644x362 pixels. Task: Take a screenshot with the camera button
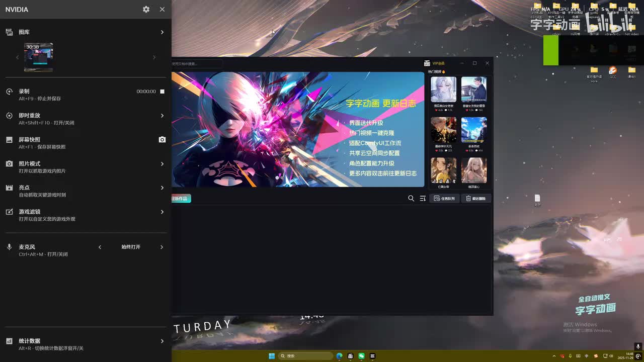pyautogui.click(x=162, y=140)
